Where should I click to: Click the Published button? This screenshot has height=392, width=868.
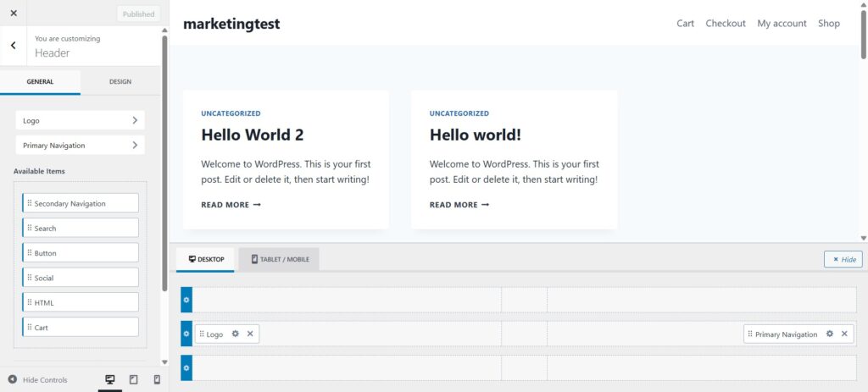[x=138, y=14]
